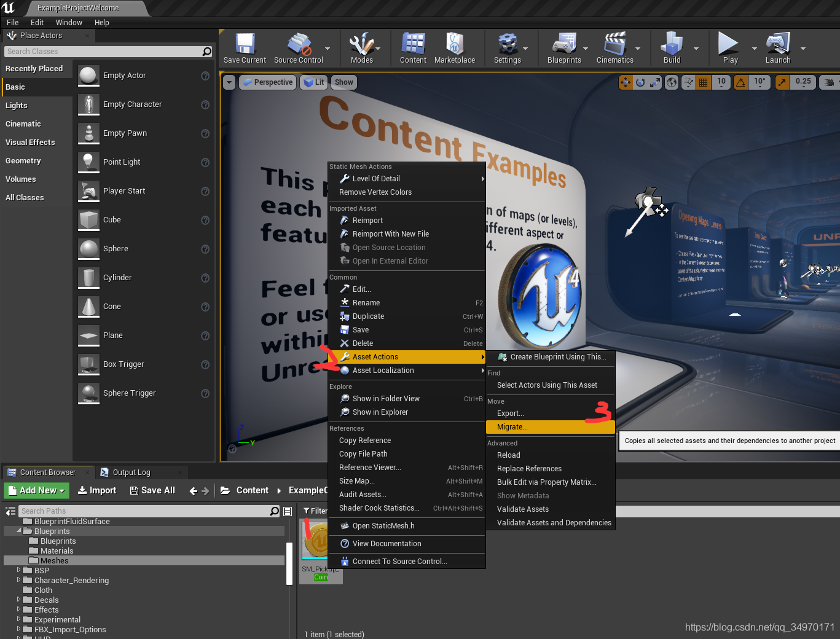The image size is (840, 639).
Task: Open the Source Control toolbar icon
Action: 299,48
